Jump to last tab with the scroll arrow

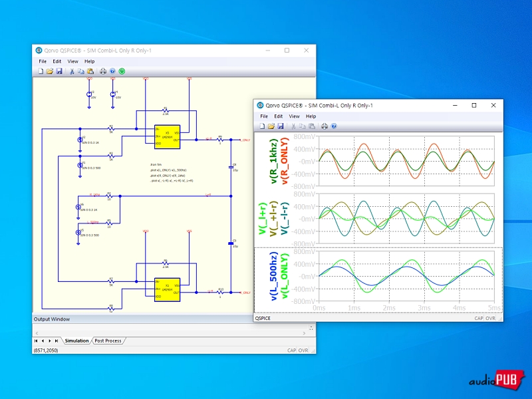(57, 340)
